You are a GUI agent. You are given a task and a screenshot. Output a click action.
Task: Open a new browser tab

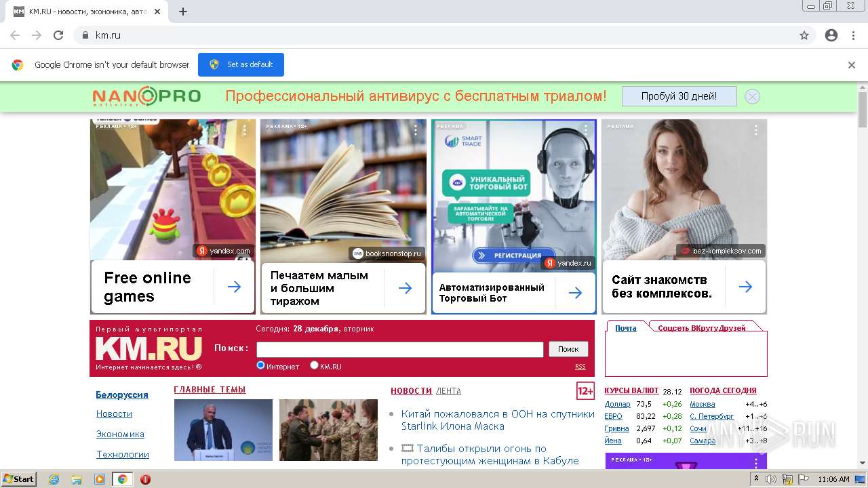pyautogui.click(x=183, y=12)
